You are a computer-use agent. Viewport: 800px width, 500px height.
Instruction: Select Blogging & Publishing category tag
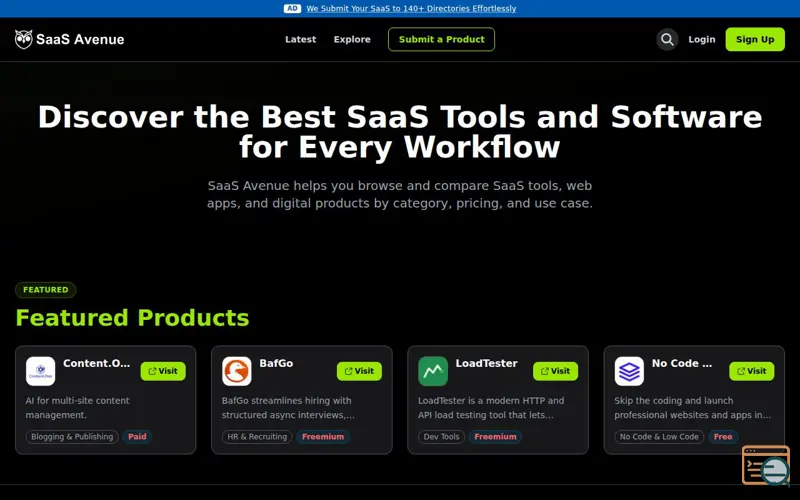point(72,437)
